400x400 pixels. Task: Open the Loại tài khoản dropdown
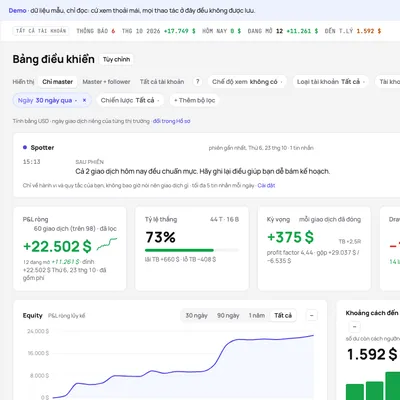coord(330,82)
